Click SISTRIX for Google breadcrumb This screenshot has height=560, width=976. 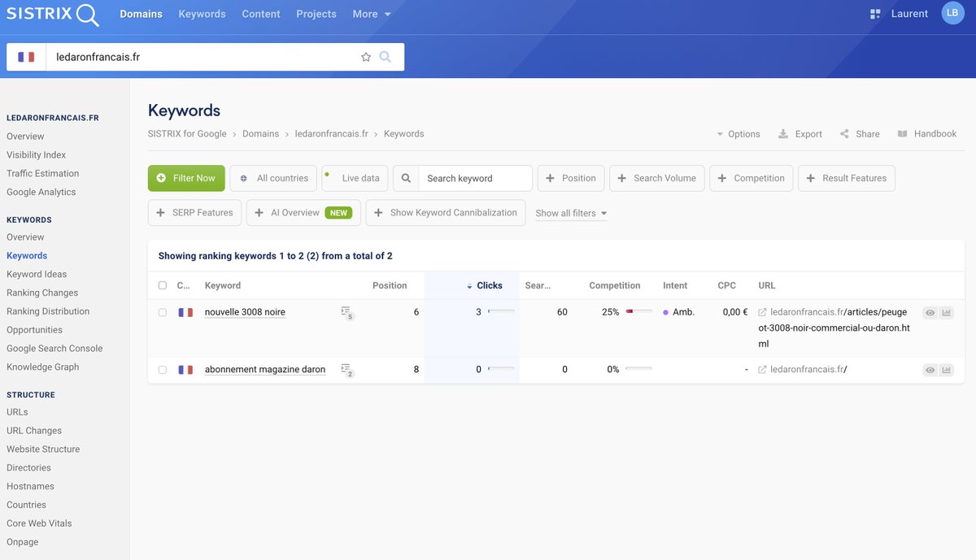point(189,134)
